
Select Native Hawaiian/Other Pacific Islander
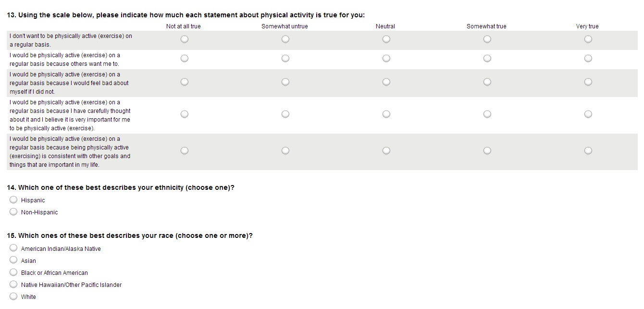(13, 284)
